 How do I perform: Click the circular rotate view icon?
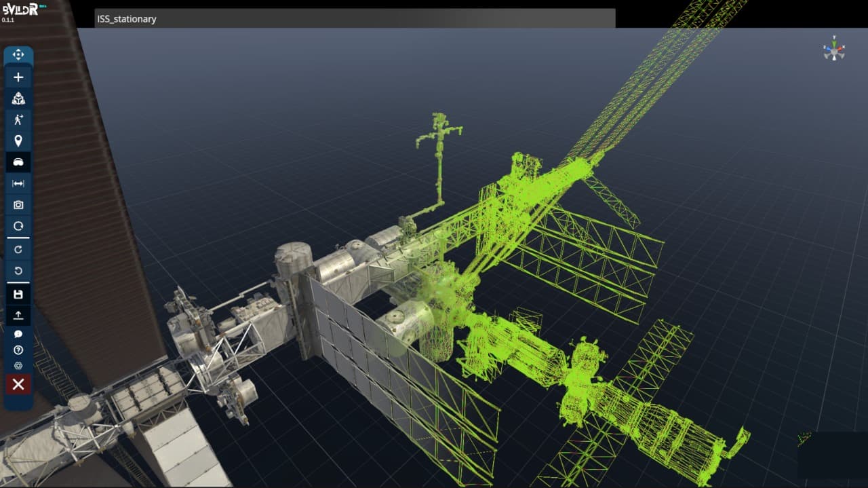click(18, 226)
